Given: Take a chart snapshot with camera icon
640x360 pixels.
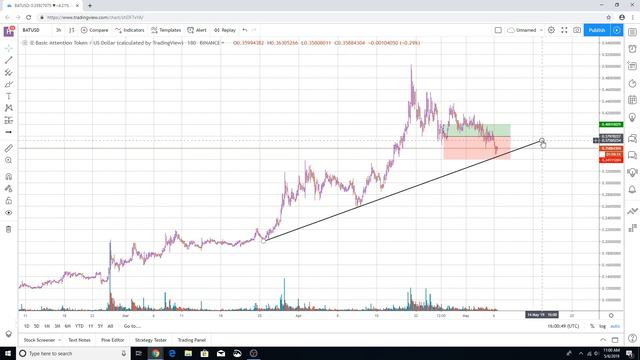Looking at the screenshot, I should pyautogui.click(x=577, y=30).
